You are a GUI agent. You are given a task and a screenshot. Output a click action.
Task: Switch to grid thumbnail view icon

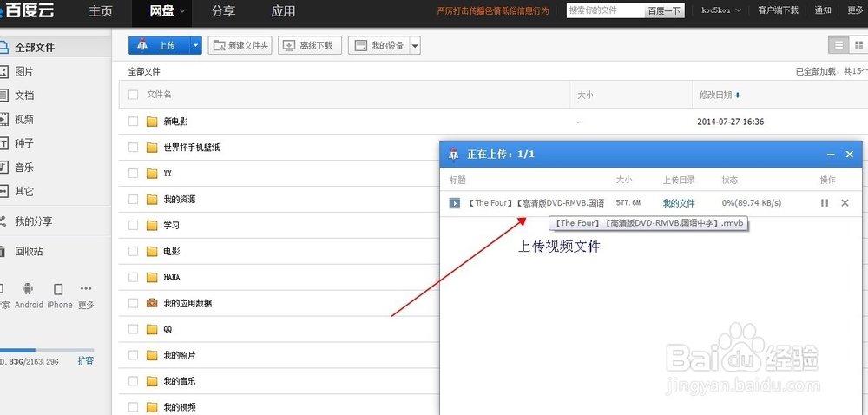point(858,45)
